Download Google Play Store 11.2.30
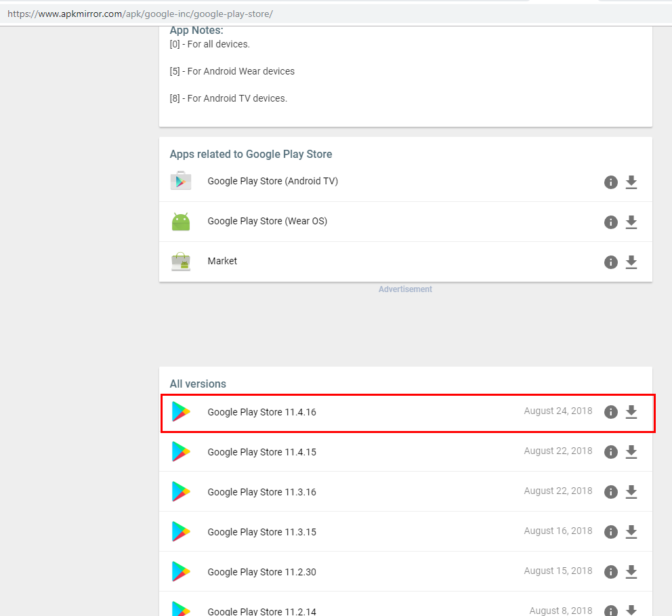This screenshot has width=672, height=616. click(x=631, y=572)
